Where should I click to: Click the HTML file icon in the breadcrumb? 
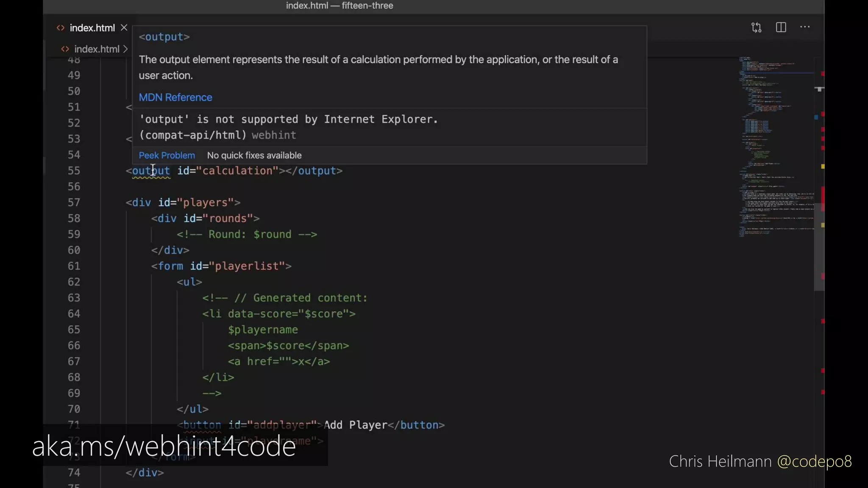(x=65, y=49)
